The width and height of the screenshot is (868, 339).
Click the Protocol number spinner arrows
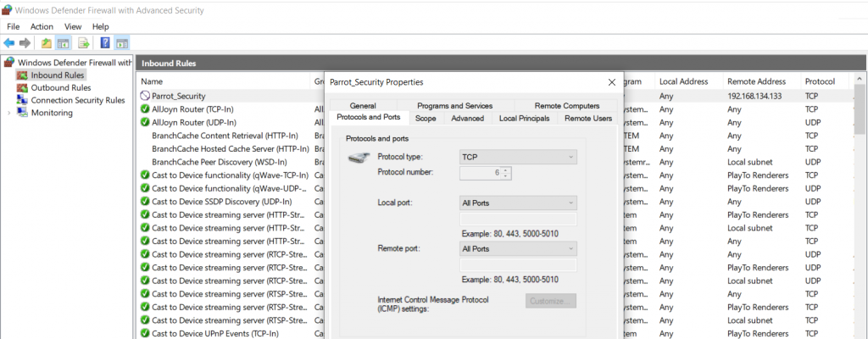click(505, 173)
